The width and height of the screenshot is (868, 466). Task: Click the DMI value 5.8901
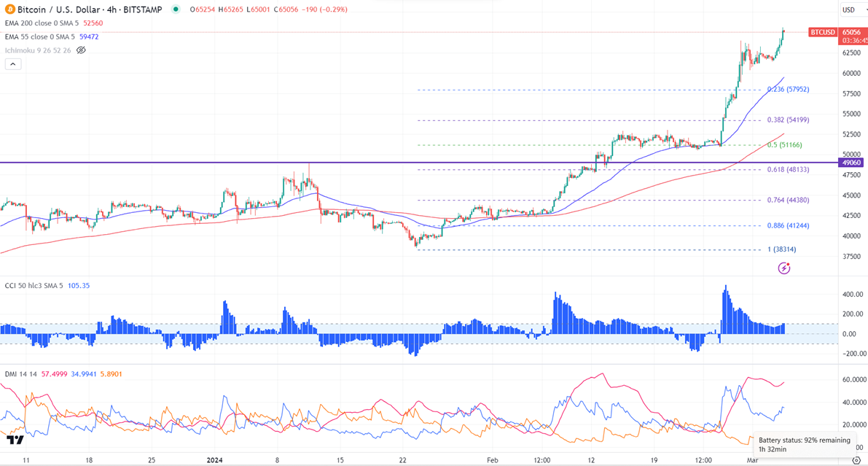[x=112, y=374]
